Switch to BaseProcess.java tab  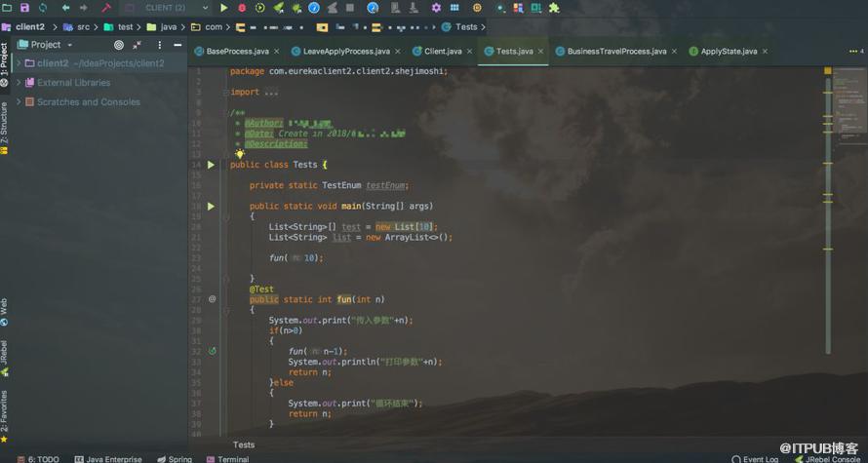click(x=238, y=52)
